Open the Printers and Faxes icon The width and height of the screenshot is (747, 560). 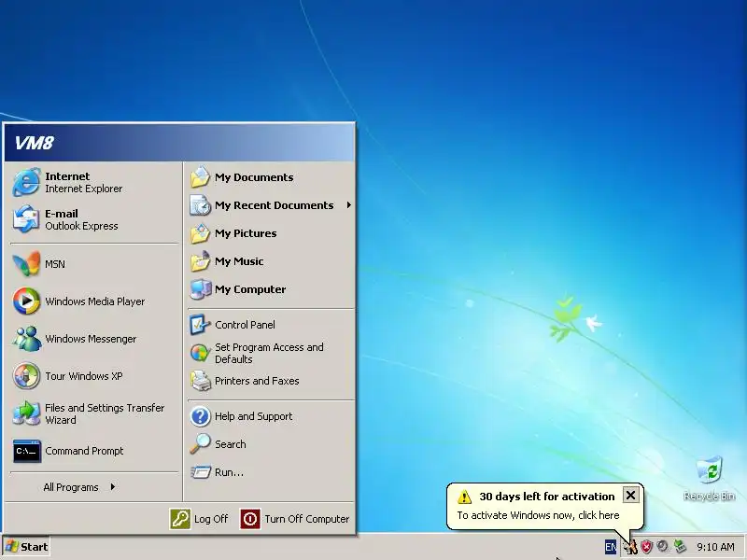200,381
